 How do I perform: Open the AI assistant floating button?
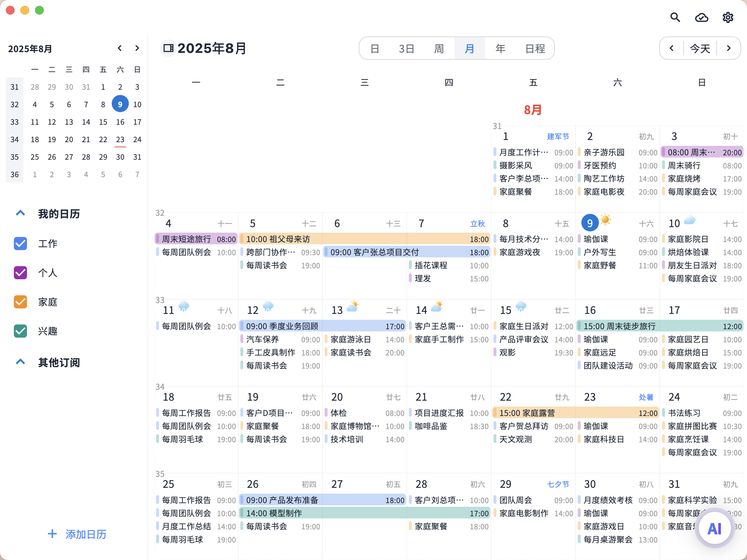point(714,528)
